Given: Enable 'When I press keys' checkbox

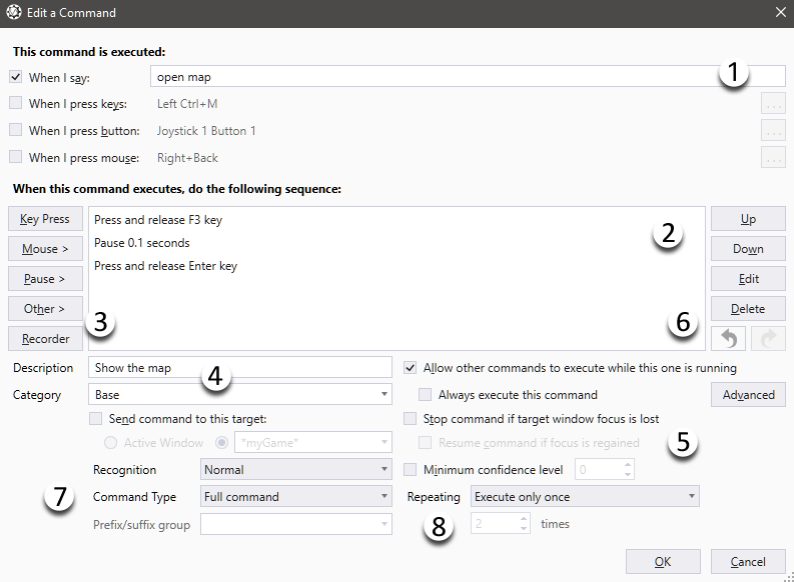Looking at the screenshot, I should pos(15,103).
